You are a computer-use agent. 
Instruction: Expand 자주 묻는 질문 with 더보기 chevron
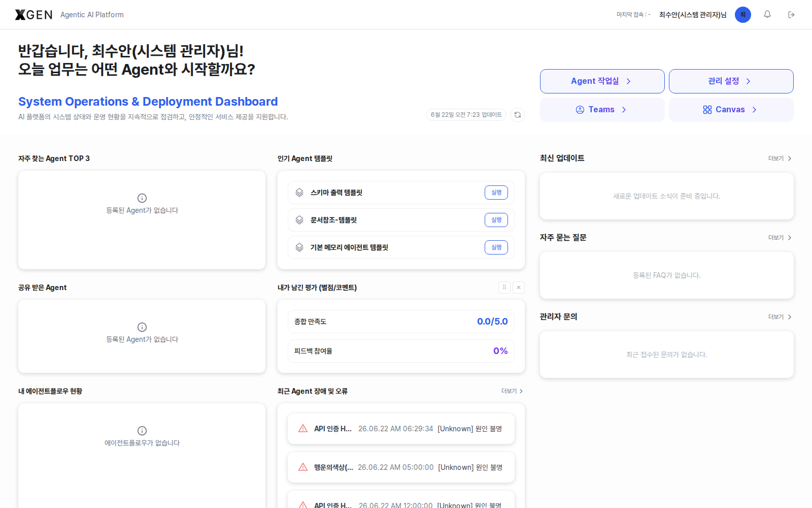pyautogui.click(x=790, y=238)
